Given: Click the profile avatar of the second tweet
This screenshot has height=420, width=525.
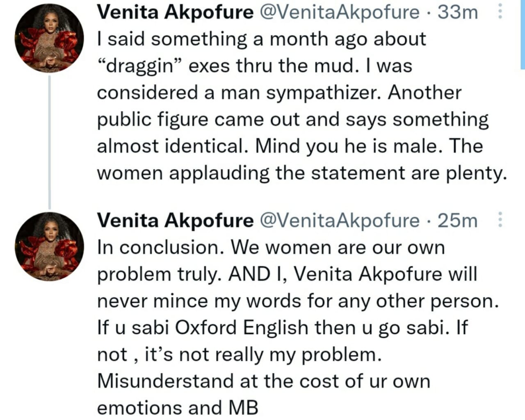Looking at the screenshot, I should tap(49, 246).
